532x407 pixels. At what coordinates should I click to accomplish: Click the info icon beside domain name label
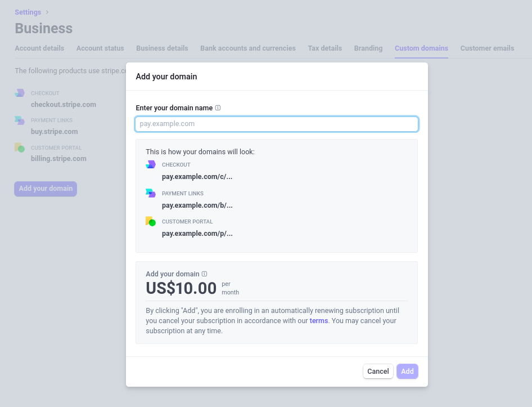[218, 108]
